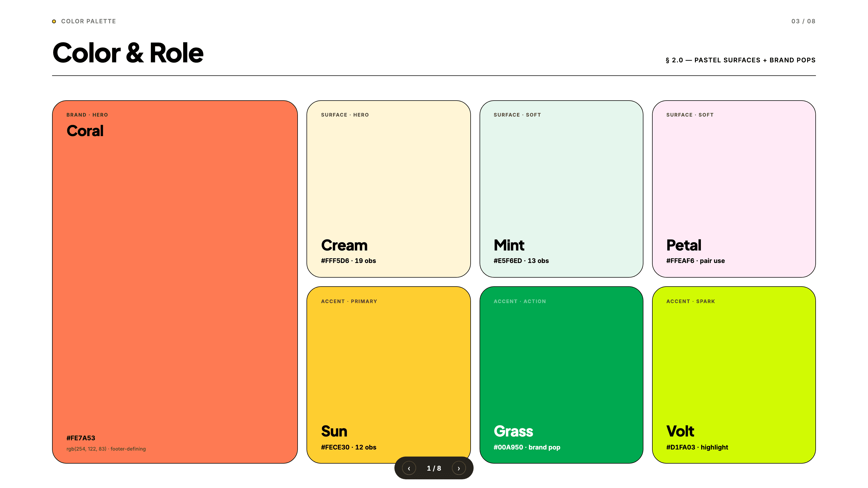Click the SURFACE · SOFT tag on Mint
This screenshot has width=868, height=488.
click(517, 115)
